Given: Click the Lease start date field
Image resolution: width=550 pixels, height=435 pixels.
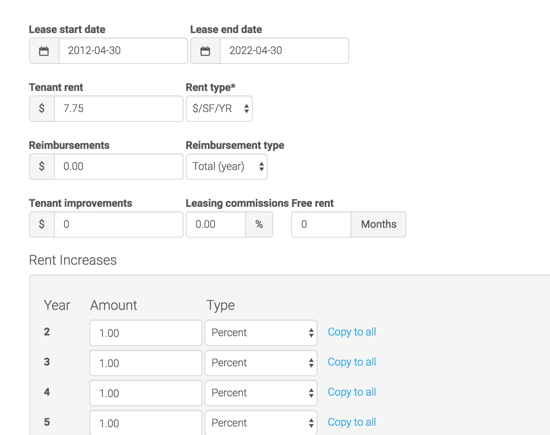Looking at the screenshot, I should tap(123, 51).
